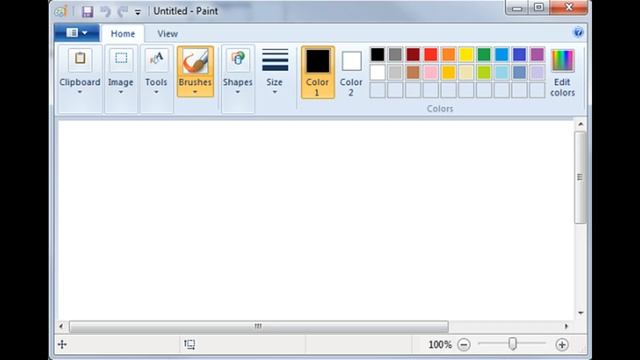Click the Image selection rectangle icon
This screenshot has height=360, width=640.
point(121,59)
